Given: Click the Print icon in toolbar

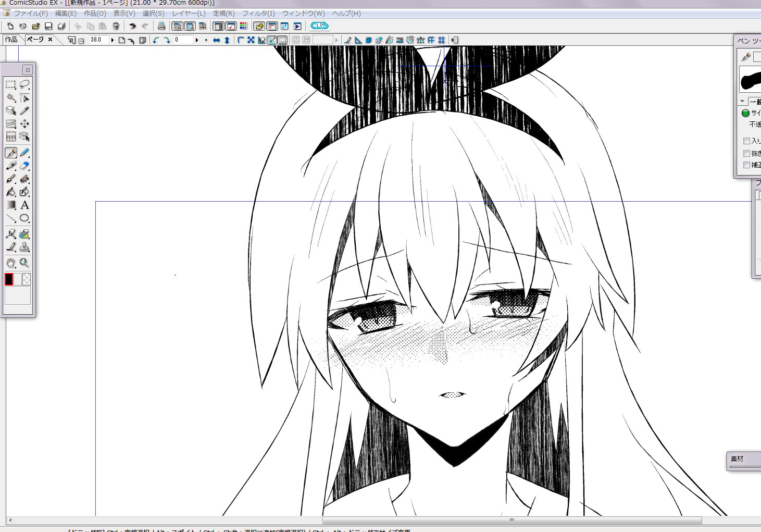Looking at the screenshot, I should tap(161, 26).
